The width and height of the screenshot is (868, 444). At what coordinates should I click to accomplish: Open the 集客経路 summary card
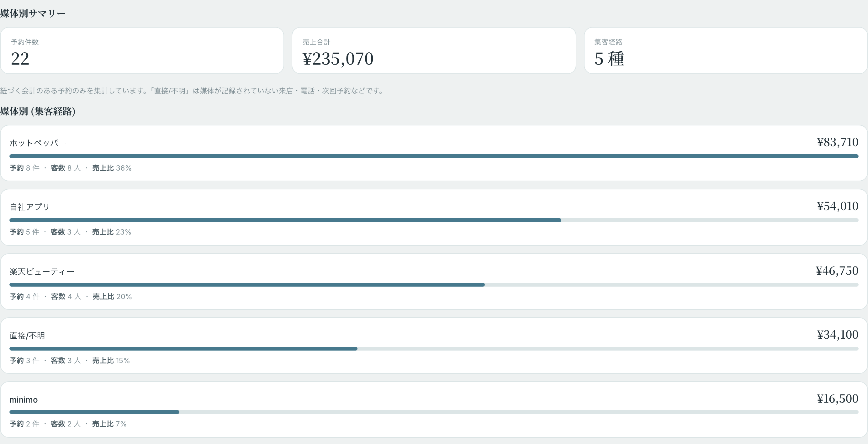pyautogui.click(x=725, y=50)
